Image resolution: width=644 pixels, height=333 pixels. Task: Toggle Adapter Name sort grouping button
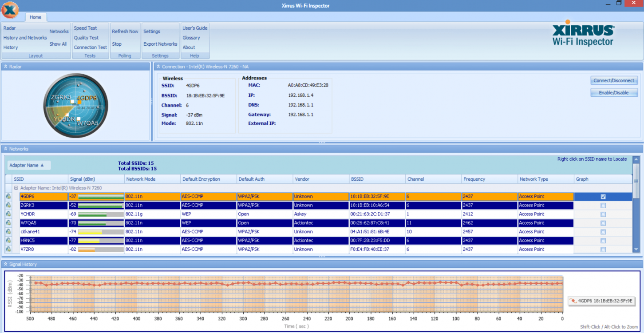tap(29, 165)
